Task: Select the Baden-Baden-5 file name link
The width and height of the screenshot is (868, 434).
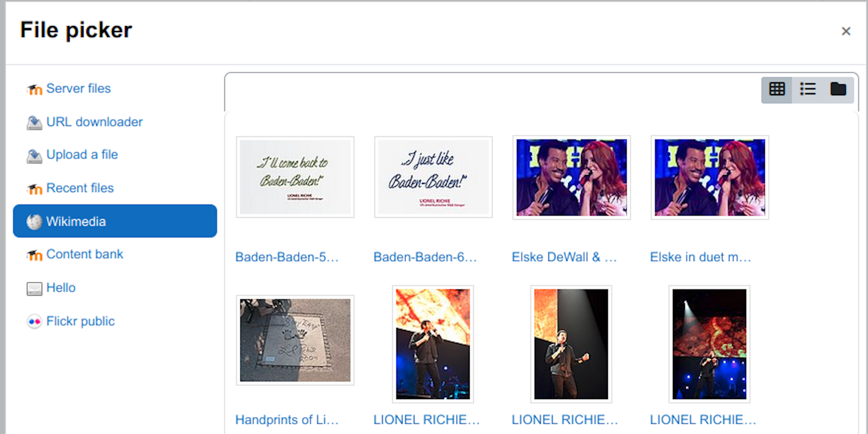Action: tap(287, 257)
